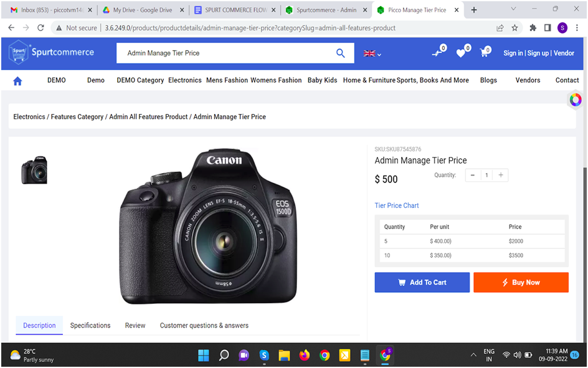Open Vendors menu item

[x=528, y=80]
